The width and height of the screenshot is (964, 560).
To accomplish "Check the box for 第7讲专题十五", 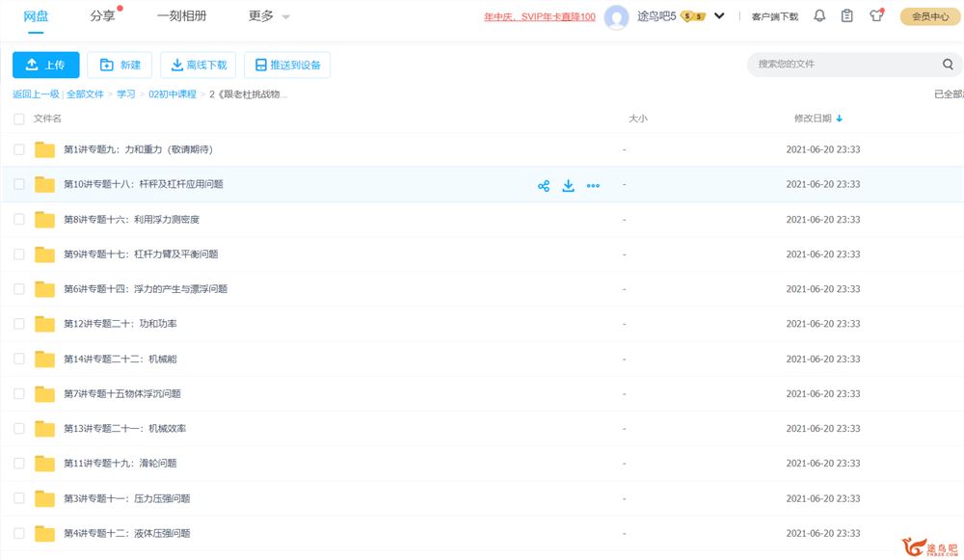I will tap(19, 394).
